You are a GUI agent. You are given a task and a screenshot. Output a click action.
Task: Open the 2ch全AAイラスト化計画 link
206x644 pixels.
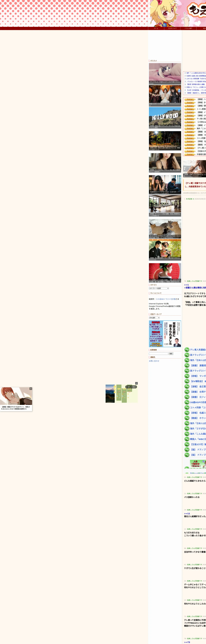click(x=166, y=299)
